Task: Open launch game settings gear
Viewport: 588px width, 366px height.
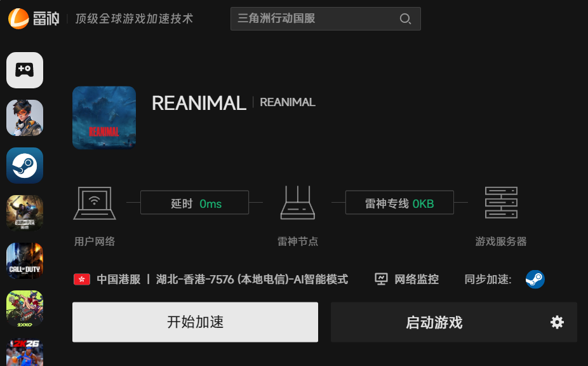Action: tap(557, 322)
